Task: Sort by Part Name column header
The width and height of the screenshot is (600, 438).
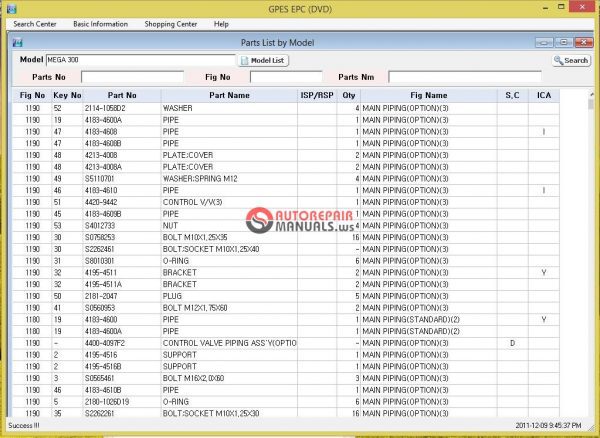Action: coord(229,96)
